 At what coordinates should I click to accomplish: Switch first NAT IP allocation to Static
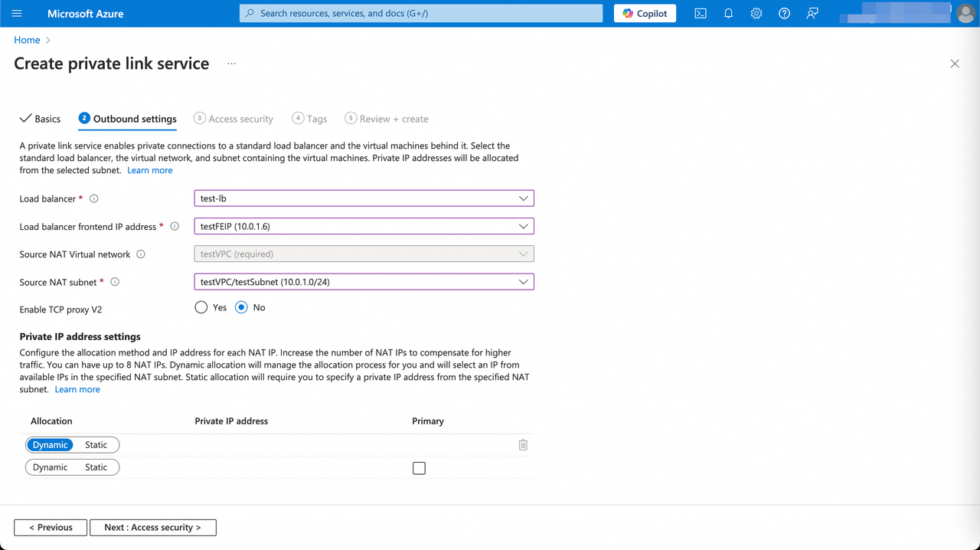click(96, 444)
